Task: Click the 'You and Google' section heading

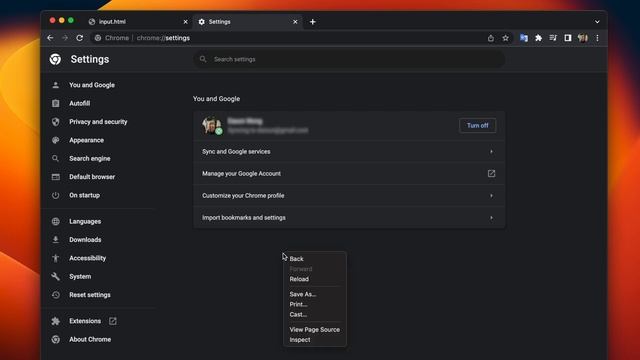Action: click(x=216, y=99)
